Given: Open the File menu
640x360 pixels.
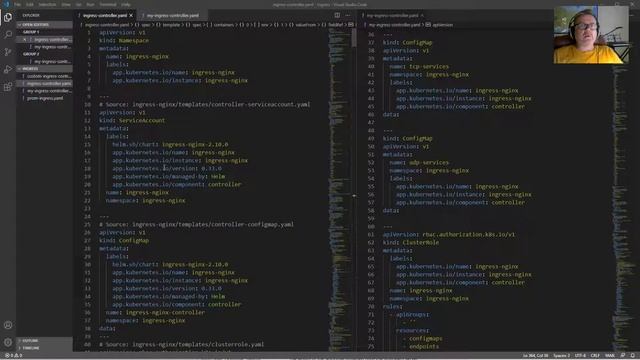Looking at the screenshot, I should [18, 4].
